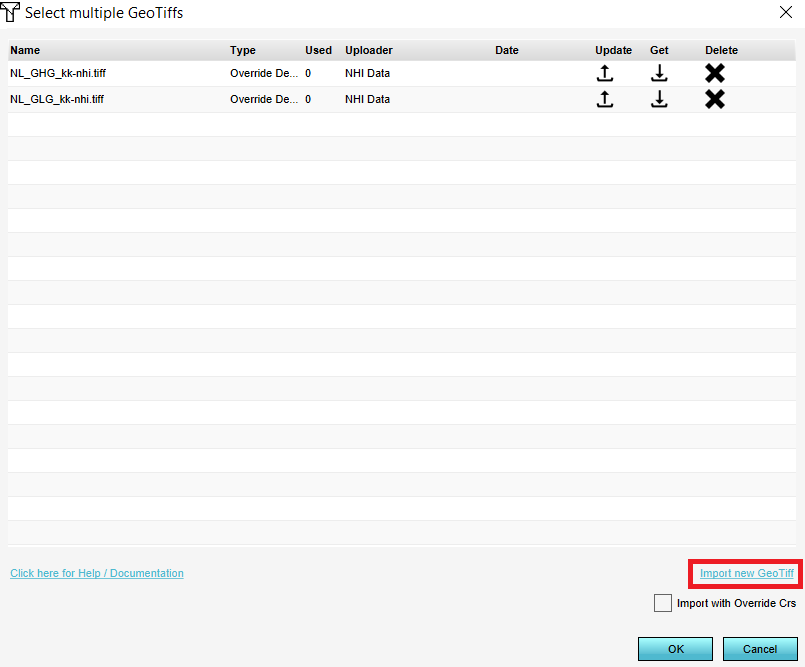Click Update icon for NL_GLG_kk-nhi.tiff
The height and width of the screenshot is (667, 805).
[x=604, y=99]
